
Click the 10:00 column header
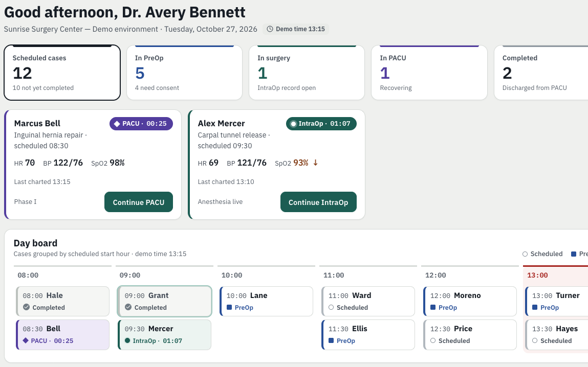click(x=232, y=275)
